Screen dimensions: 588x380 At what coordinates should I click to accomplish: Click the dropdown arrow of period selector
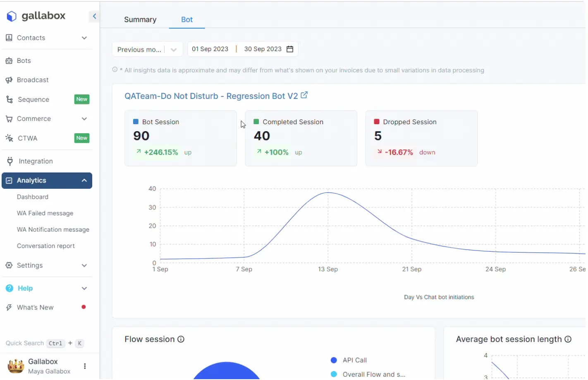pyautogui.click(x=174, y=50)
